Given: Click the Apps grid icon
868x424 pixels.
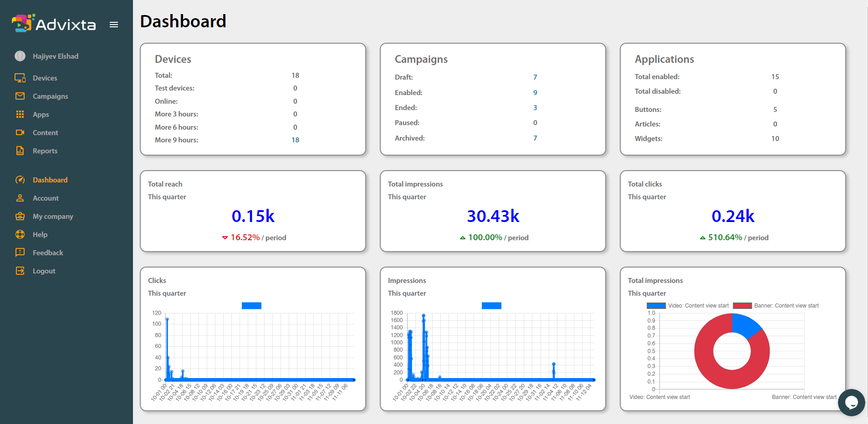Looking at the screenshot, I should pos(20,114).
